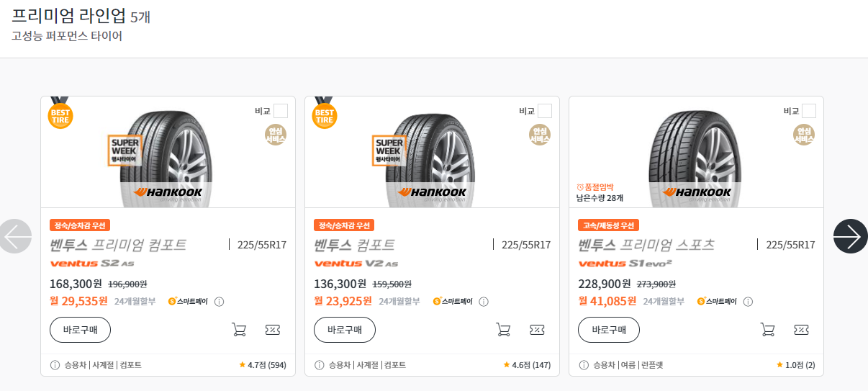Click SUPER WEEK sticker on Ventus S2 AS image
Viewport: 868px width, 391px height.
125,150
